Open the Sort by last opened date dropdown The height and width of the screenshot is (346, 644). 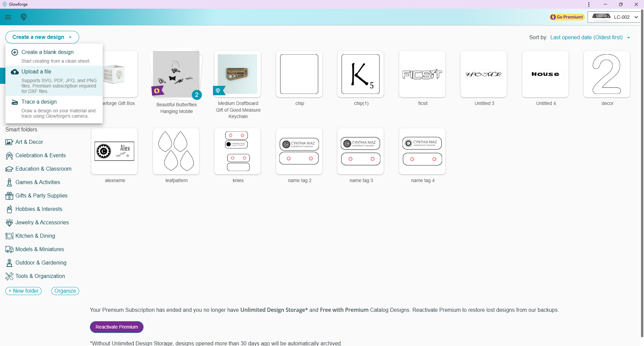click(590, 38)
